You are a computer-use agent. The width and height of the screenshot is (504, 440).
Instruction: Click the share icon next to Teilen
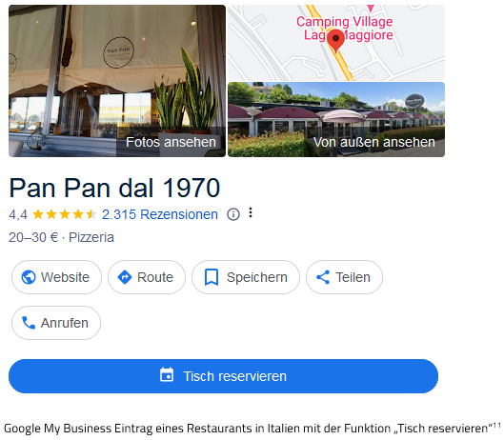pyautogui.click(x=323, y=277)
